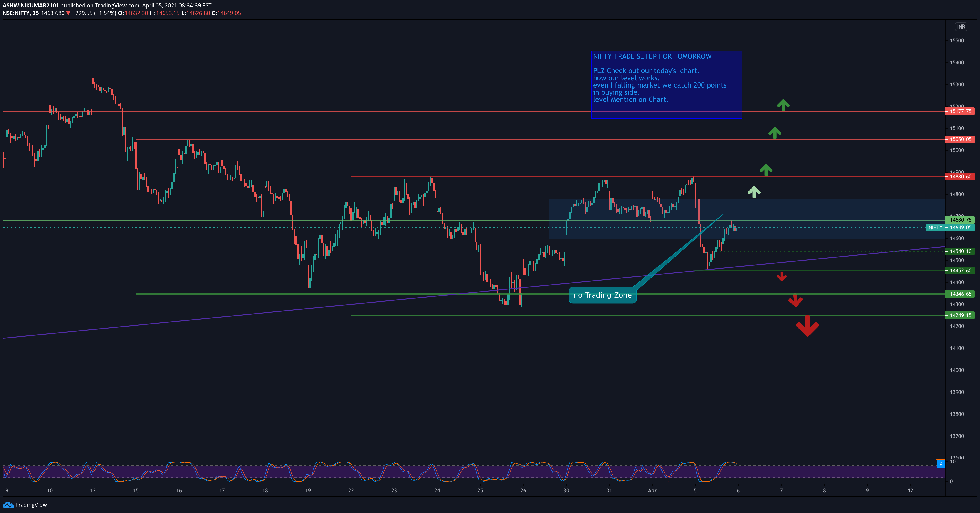This screenshot has height=513, width=980.
Task: Click the green up arrow above 15177.75 line
Action: (783, 105)
